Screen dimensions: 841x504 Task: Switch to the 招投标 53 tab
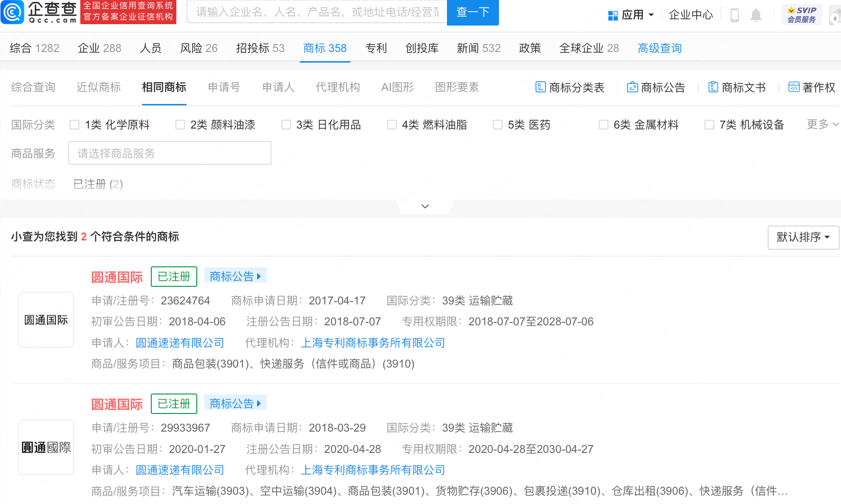pos(260,48)
